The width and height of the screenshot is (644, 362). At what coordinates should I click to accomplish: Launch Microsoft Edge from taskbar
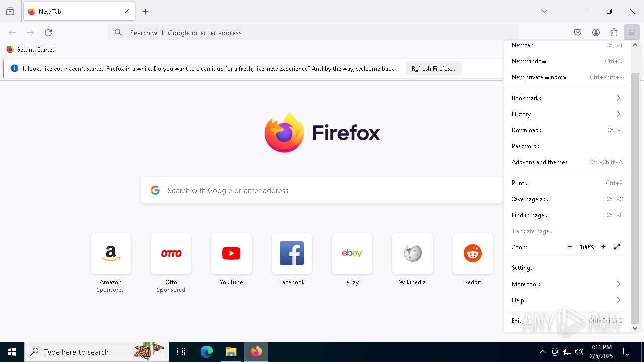click(x=207, y=352)
